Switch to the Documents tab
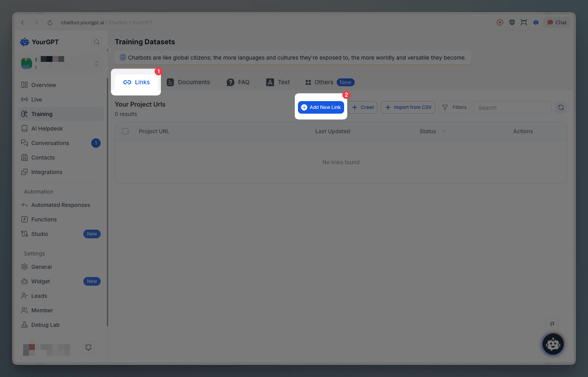Screen dimensions: 588x377 (x=188, y=82)
